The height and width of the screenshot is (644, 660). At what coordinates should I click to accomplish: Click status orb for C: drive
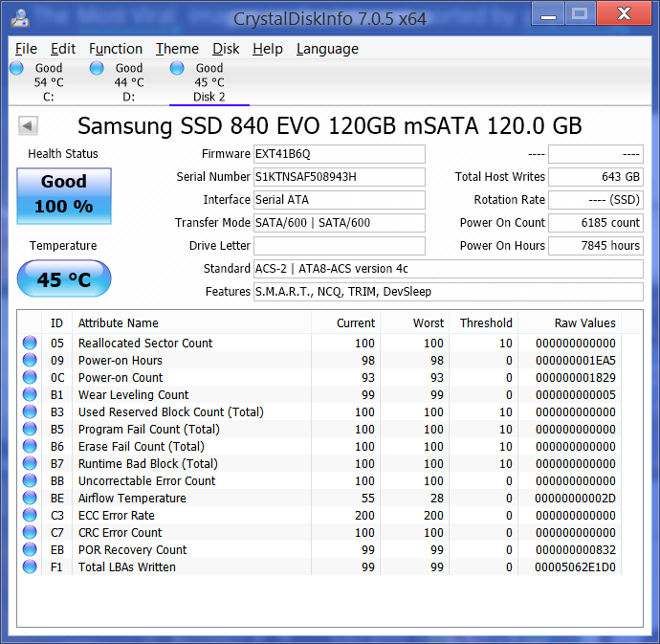[16, 68]
